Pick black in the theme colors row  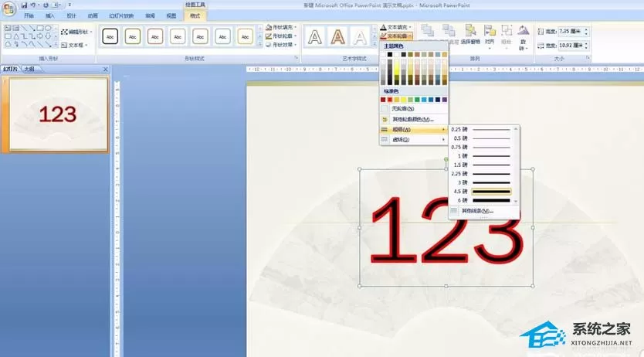390,54
